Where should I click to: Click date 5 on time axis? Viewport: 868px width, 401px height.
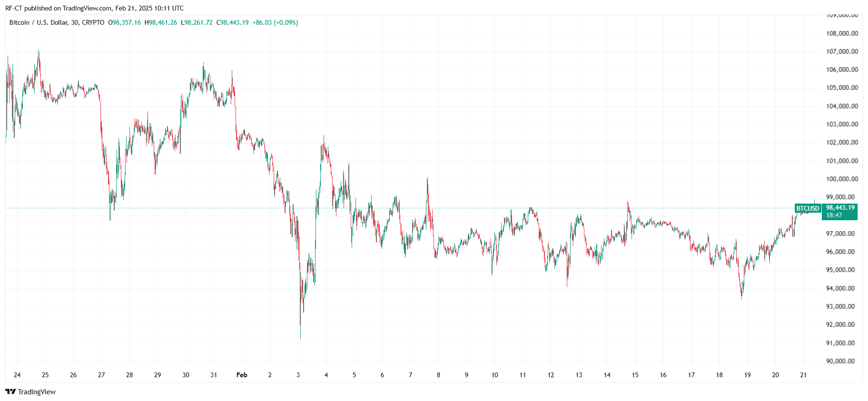[354, 375]
